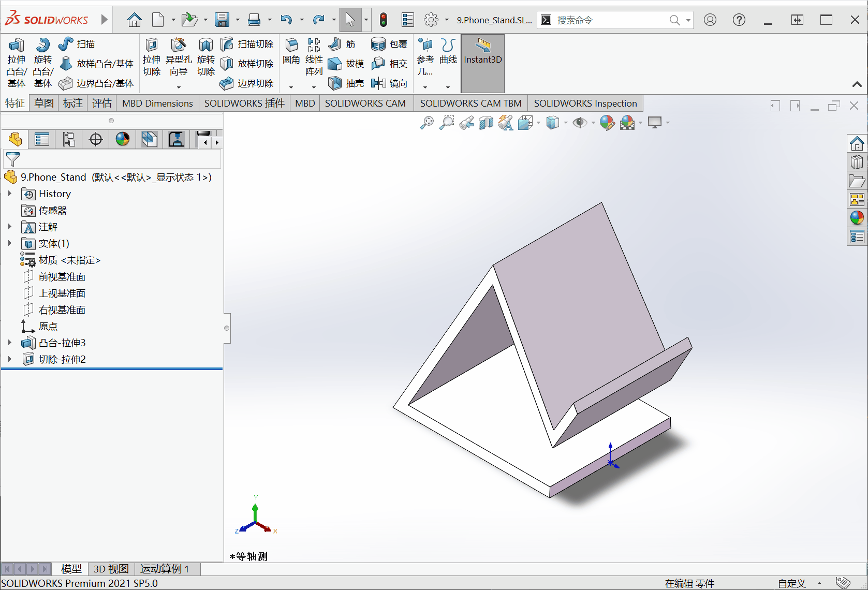The height and width of the screenshot is (590, 868).
Task: Open the SOLIDWORKS CAM tab
Action: [365, 103]
